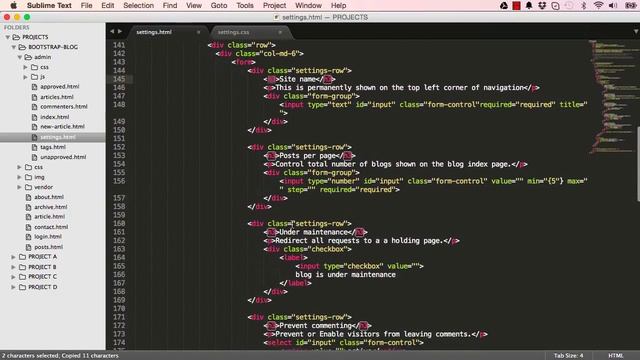Open the View menu
Screen dimensions: 640x360
click(x=194, y=5)
